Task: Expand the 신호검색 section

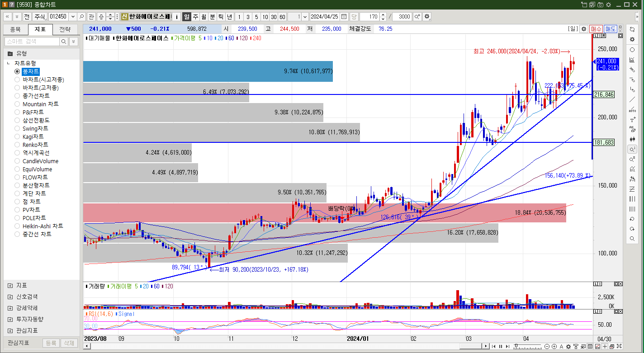Action: coord(10,297)
